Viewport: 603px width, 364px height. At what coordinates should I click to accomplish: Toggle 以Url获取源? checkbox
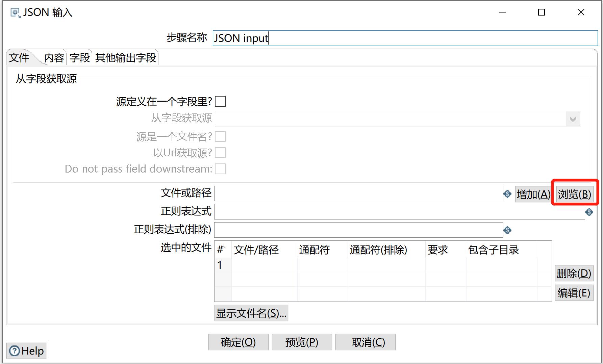[220, 153]
